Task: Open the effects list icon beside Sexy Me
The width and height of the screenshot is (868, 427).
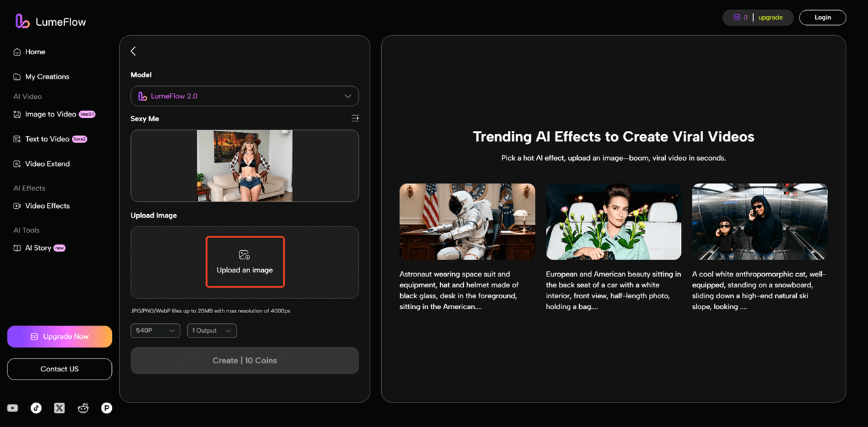Action: [355, 119]
